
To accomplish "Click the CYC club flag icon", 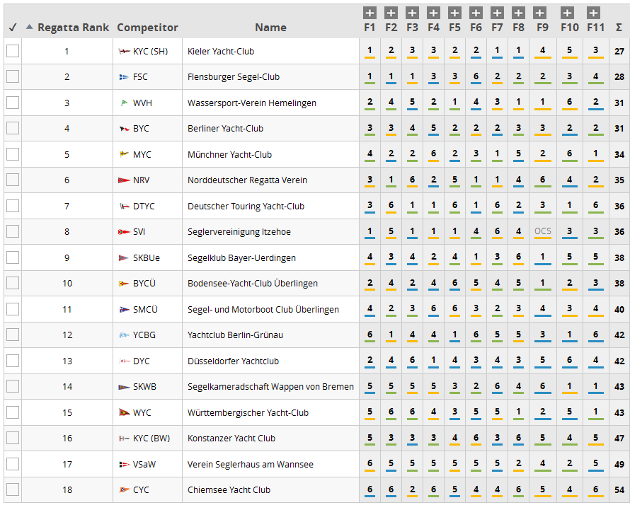I will pyautogui.click(x=124, y=490).
